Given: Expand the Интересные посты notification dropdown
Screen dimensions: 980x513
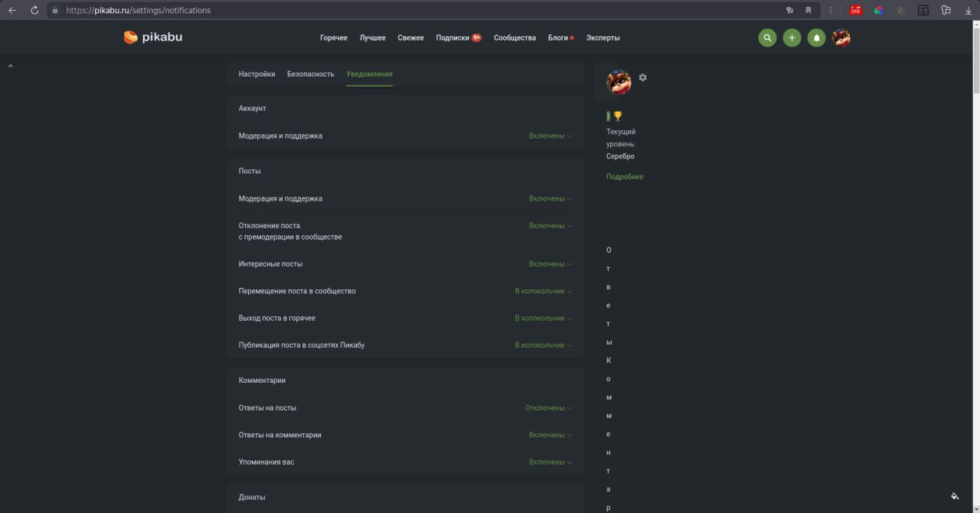Looking at the screenshot, I should pyautogui.click(x=550, y=264).
